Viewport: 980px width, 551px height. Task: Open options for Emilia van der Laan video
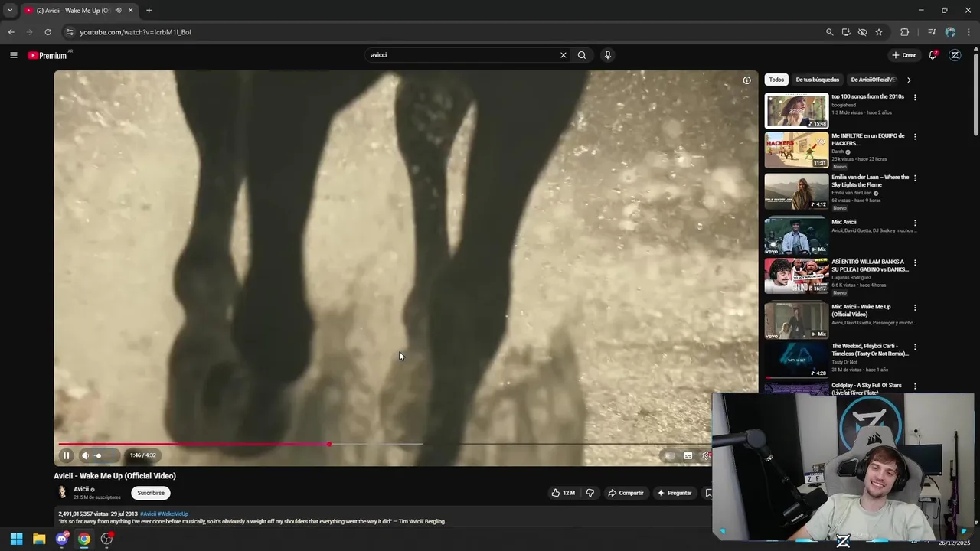click(x=914, y=178)
